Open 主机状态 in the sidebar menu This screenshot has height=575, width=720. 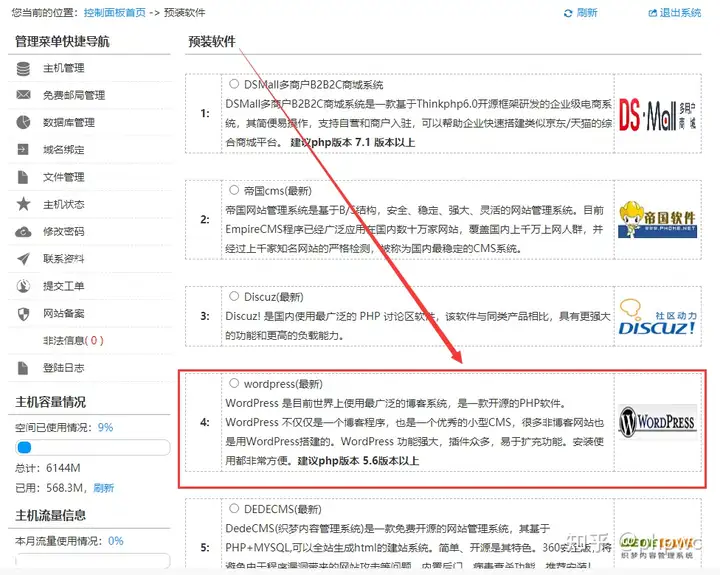click(x=64, y=204)
